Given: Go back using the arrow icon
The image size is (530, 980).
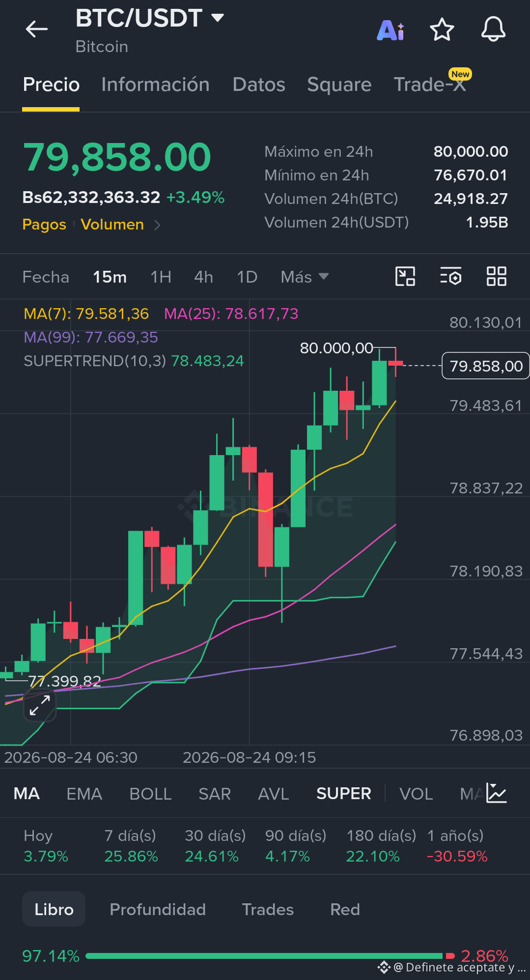Looking at the screenshot, I should click(x=37, y=29).
